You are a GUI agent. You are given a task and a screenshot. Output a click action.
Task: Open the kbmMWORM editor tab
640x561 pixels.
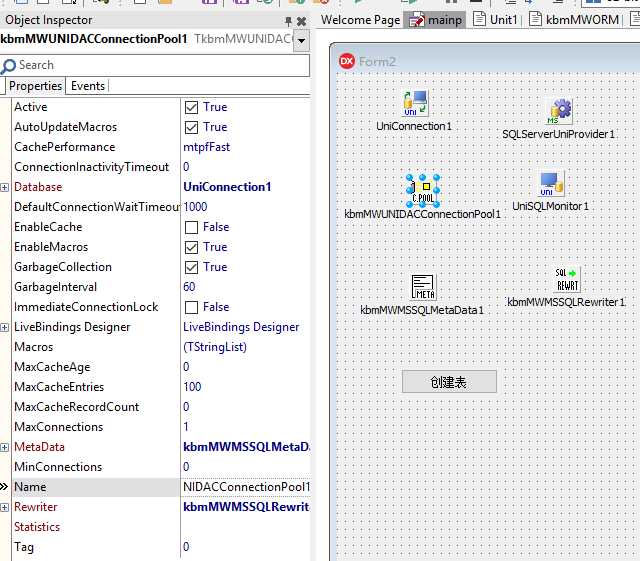click(575, 20)
